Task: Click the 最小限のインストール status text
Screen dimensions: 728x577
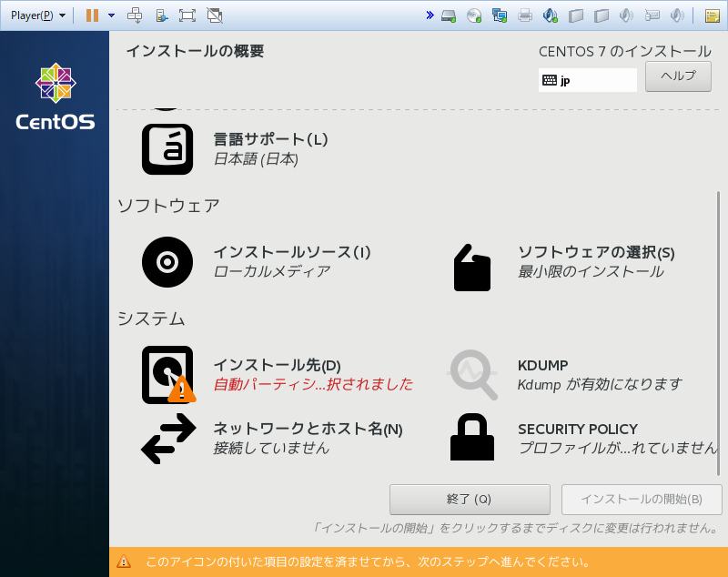Action: tap(591, 271)
